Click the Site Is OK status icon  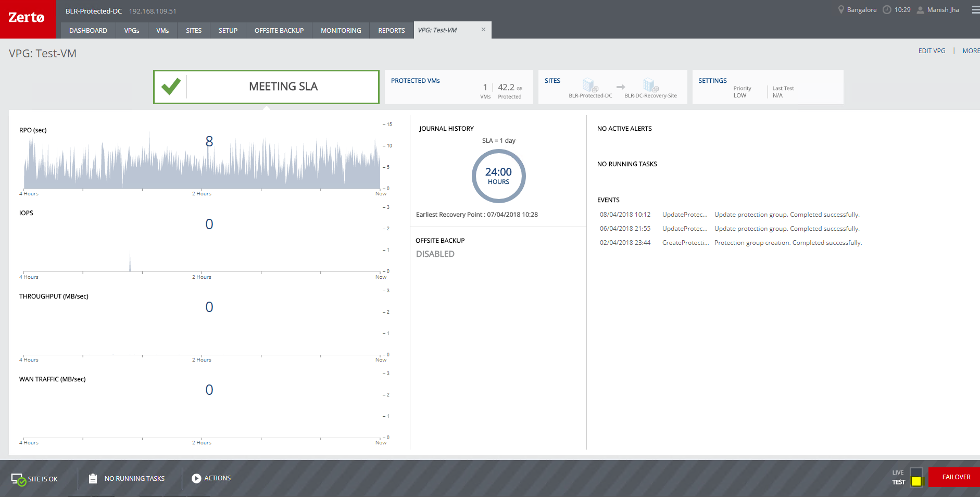(18, 479)
